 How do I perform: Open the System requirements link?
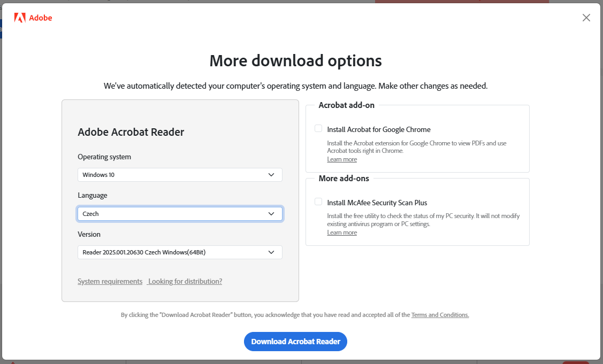pos(110,282)
